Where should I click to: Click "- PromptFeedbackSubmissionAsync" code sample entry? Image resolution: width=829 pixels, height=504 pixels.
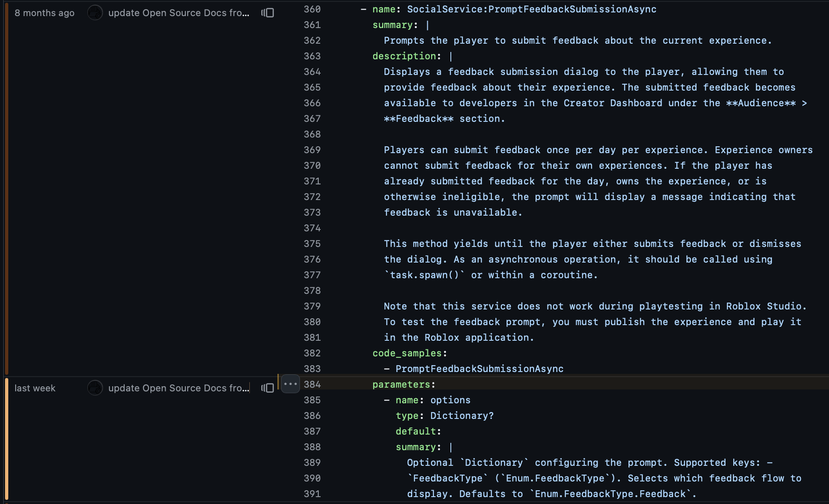[x=474, y=369]
